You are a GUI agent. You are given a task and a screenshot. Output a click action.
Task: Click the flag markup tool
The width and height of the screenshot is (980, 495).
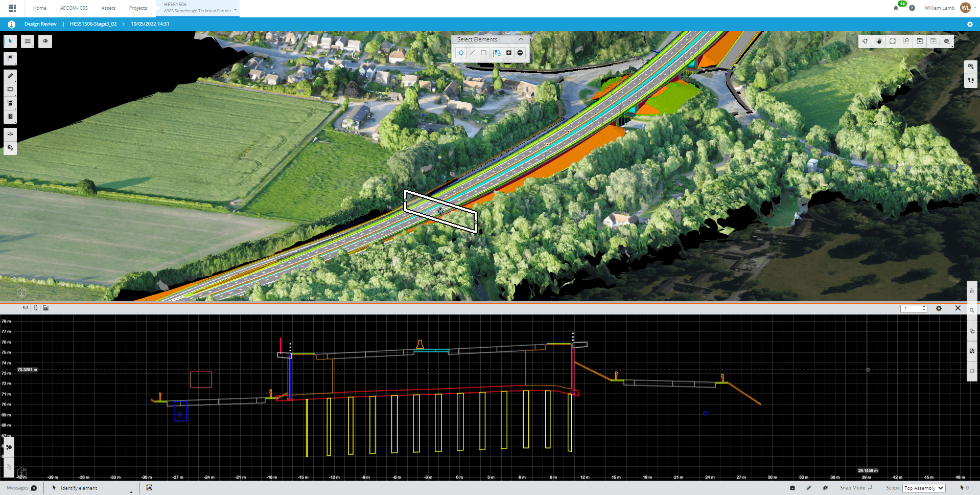click(10, 58)
